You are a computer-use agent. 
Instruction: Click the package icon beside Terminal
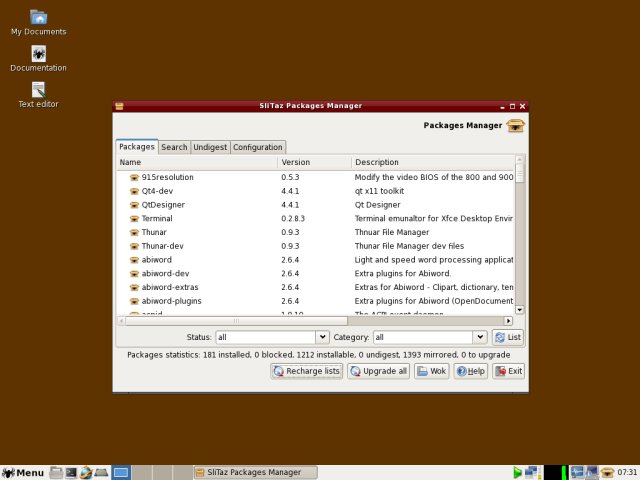[x=134, y=219]
